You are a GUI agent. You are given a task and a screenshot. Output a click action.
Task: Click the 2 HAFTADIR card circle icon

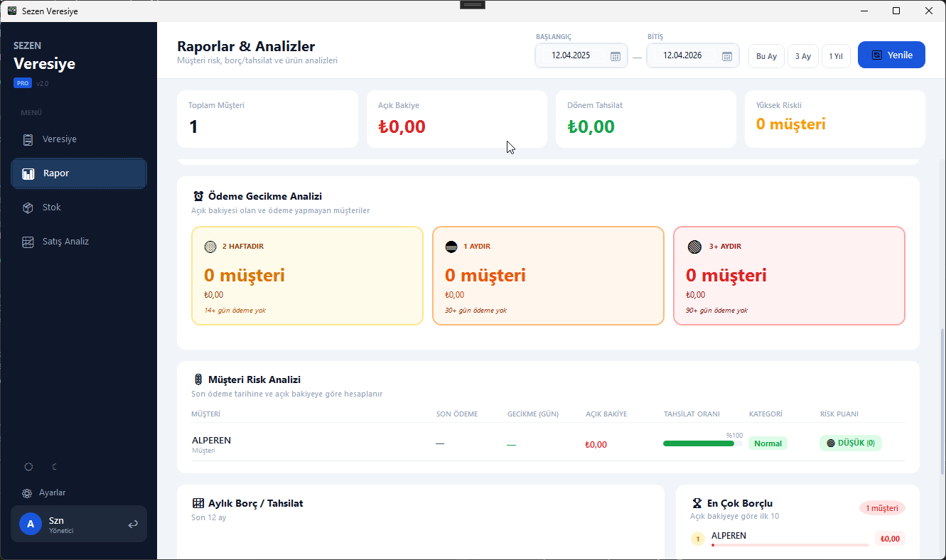210,247
